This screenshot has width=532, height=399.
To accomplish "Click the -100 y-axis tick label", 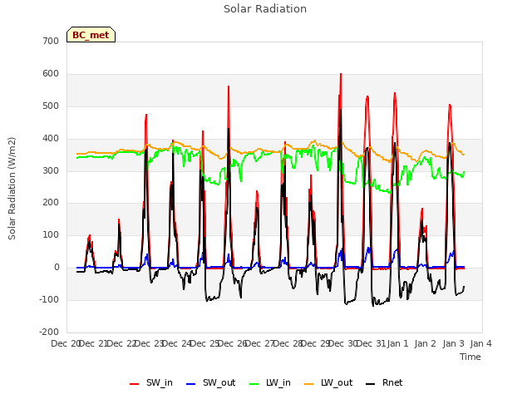I will tap(49, 299).
